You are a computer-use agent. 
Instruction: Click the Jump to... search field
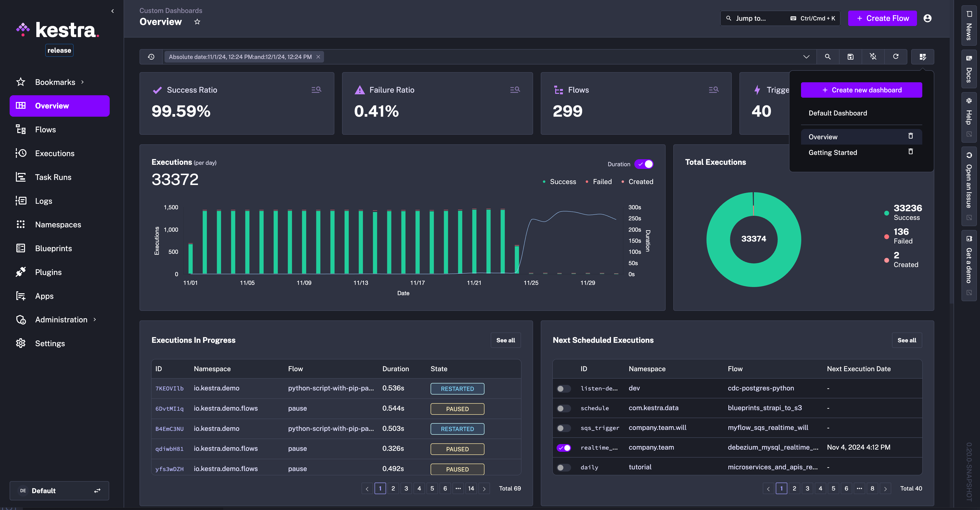(x=780, y=18)
